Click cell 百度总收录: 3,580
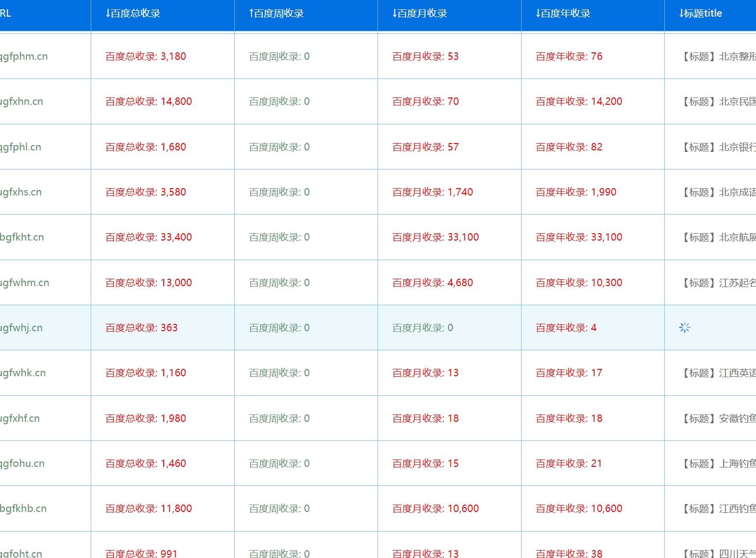756x558 pixels. (146, 192)
